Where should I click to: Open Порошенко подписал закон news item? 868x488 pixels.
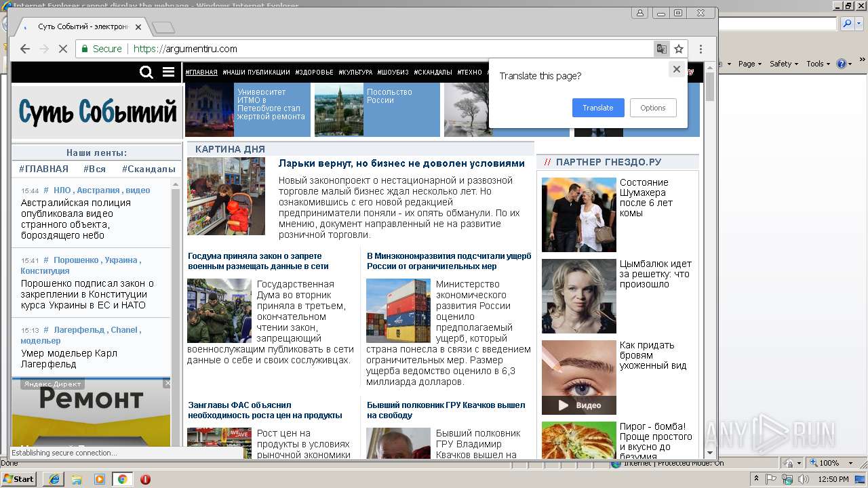tap(87, 294)
